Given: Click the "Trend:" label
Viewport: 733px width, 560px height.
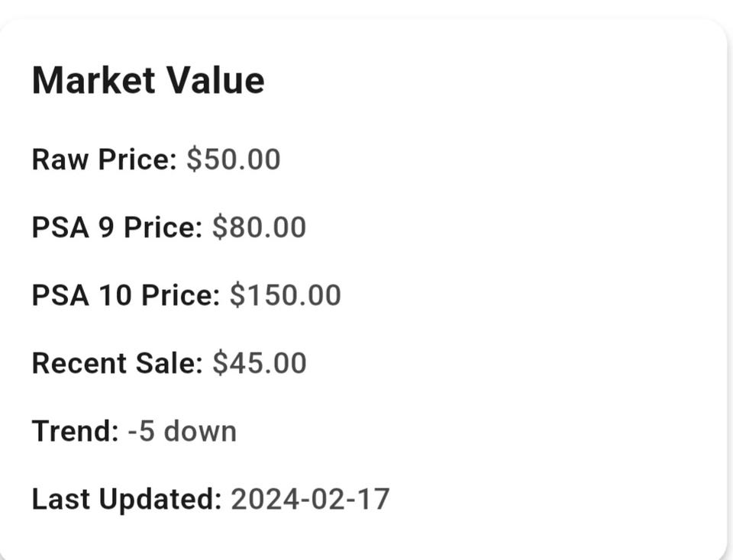Looking at the screenshot, I should (76, 431).
